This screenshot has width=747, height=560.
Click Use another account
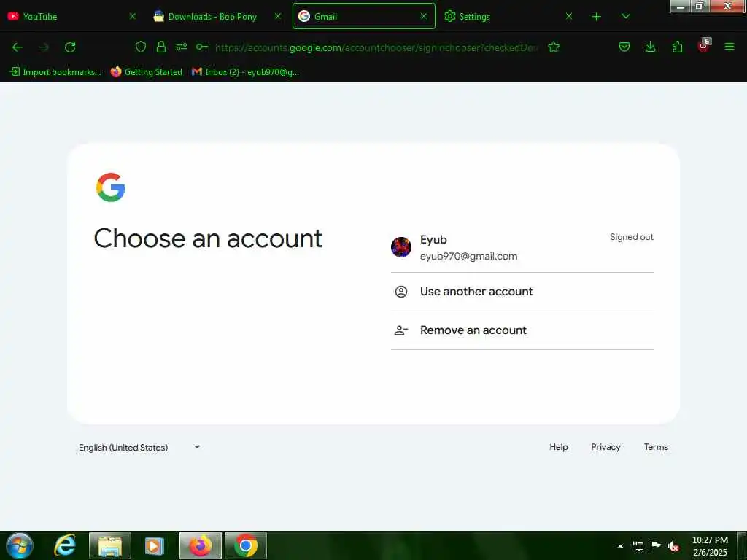click(522, 292)
